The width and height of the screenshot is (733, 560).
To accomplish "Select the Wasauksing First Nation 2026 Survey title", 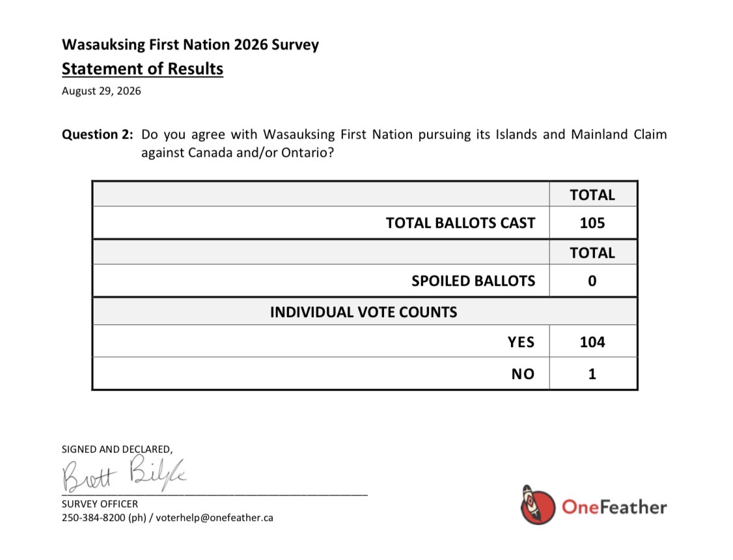I will tap(190, 44).
